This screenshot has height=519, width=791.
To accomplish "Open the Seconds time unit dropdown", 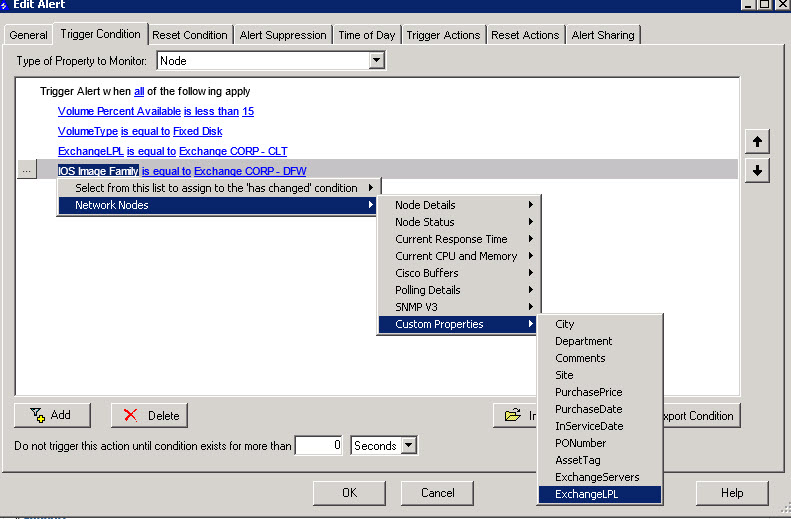I will point(409,445).
